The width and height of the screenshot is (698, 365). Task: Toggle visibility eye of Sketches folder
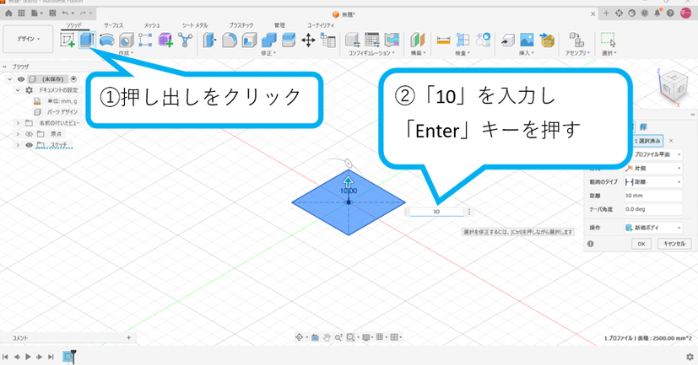pos(29,145)
